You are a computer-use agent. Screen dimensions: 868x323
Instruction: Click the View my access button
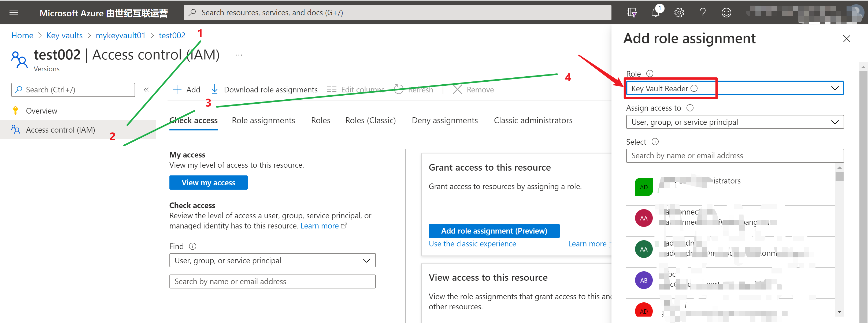coord(208,183)
